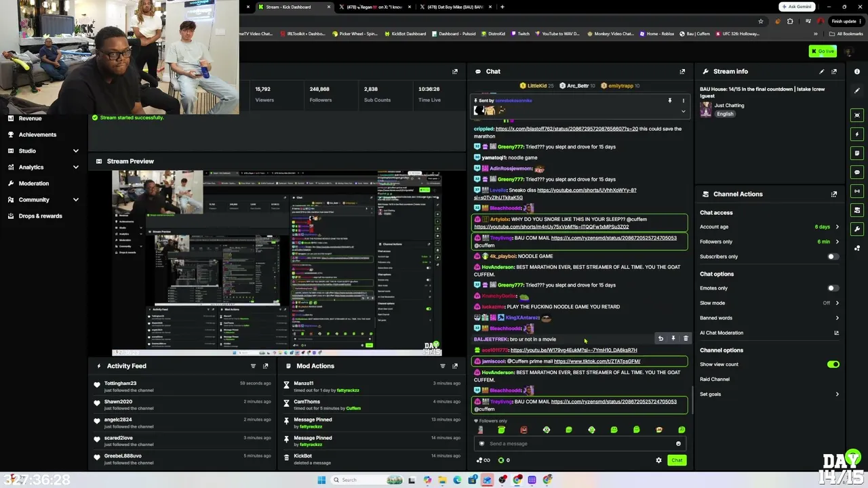
Task: Switch to Dat Boy Mike X tab
Action: point(454,7)
